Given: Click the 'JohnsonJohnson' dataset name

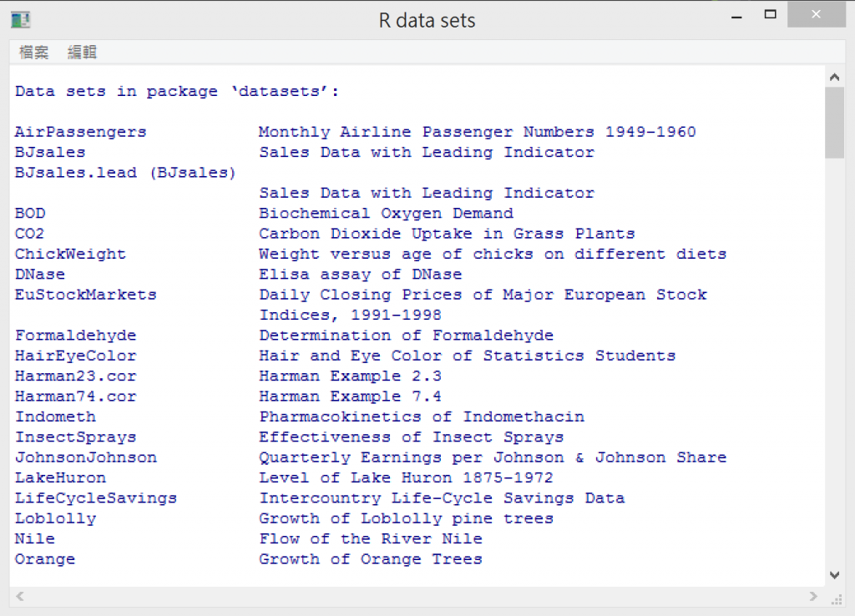Looking at the screenshot, I should pyautogui.click(x=86, y=457).
